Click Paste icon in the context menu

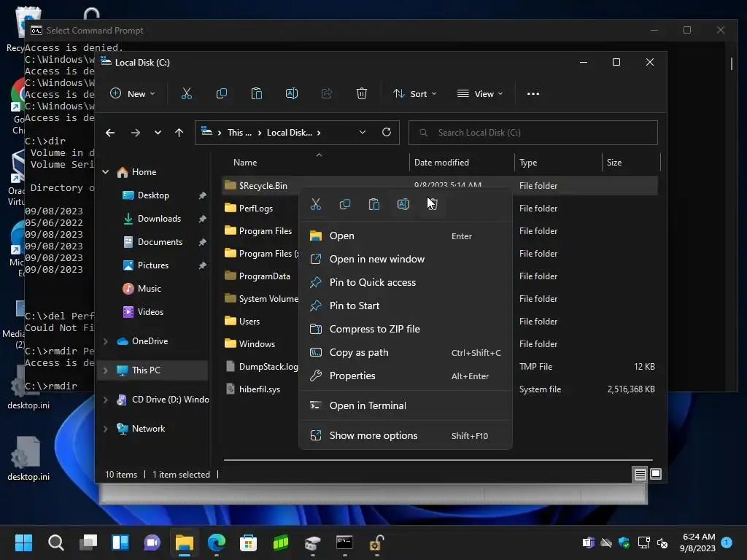click(x=374, y=205)
